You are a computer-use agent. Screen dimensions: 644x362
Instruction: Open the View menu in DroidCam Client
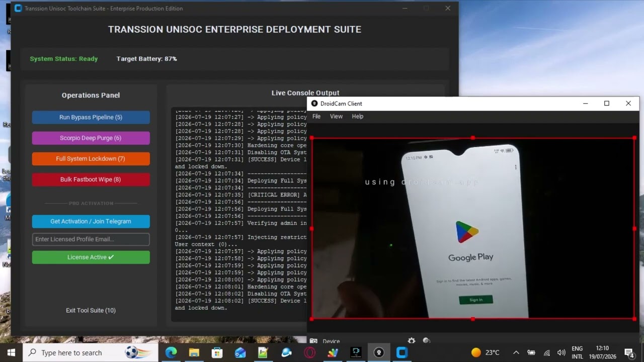(x=336, y=116)
